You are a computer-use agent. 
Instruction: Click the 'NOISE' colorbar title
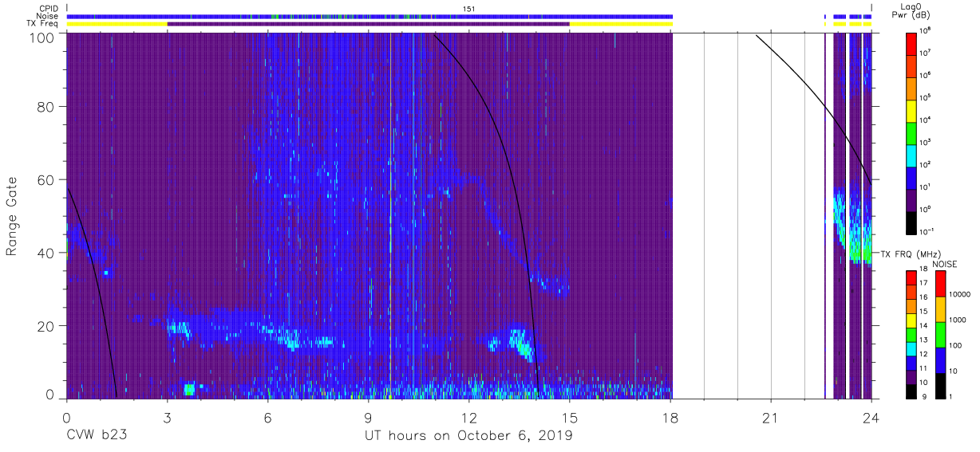point(943,264)
